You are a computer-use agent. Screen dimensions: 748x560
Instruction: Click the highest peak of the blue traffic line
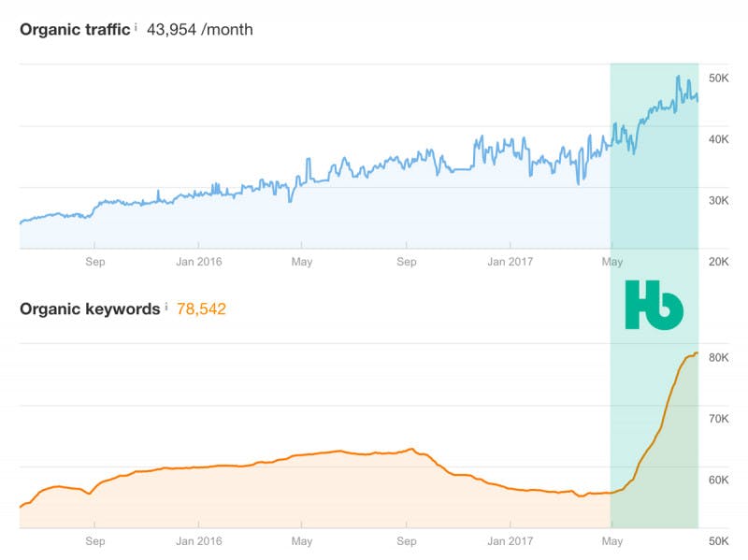pyautogui.click(x=678, y=77)
